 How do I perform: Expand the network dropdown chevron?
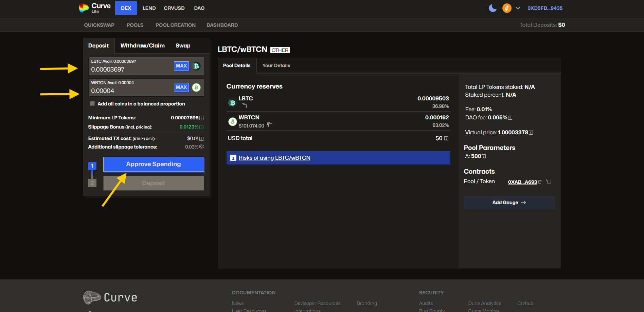pyautogui.click(x=518, y=8)
